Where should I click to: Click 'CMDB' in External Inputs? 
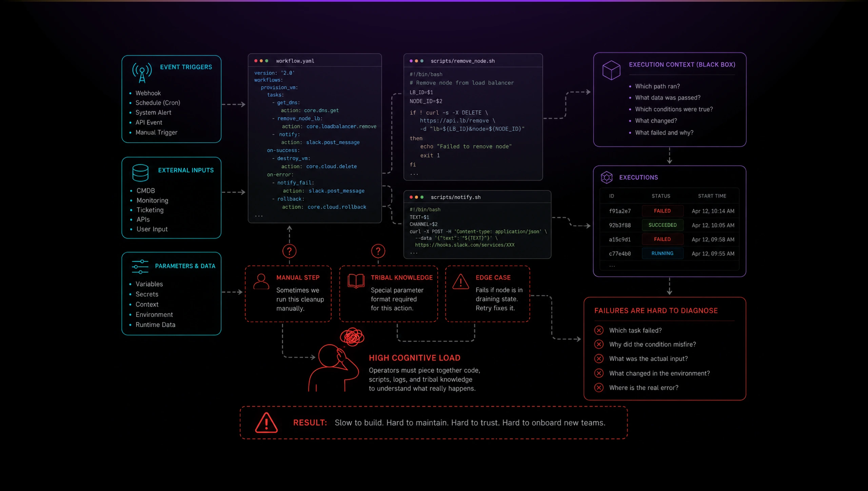click(146, 191)
